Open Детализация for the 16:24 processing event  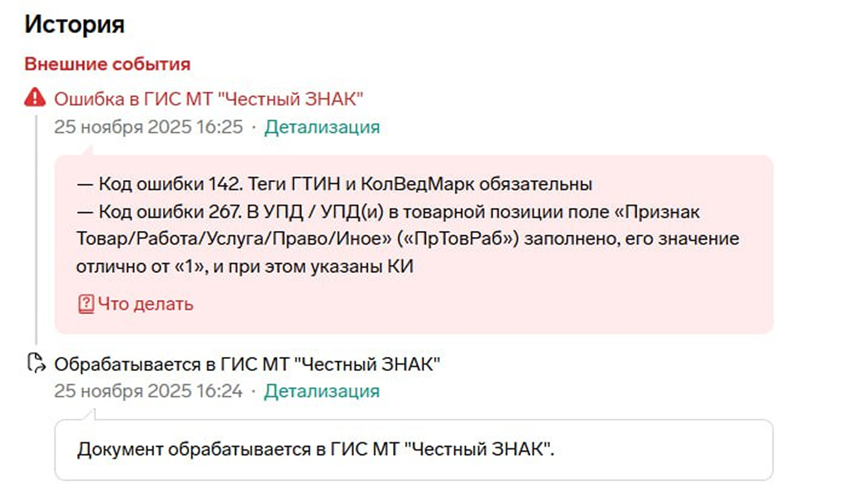pyautogui.click(x=322, y=391)
